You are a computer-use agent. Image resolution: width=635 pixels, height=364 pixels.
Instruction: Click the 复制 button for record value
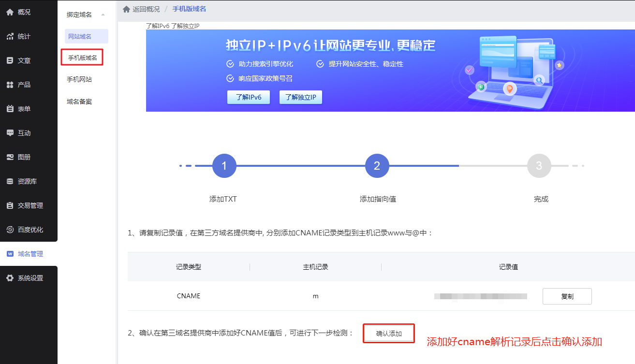[567, 296]
